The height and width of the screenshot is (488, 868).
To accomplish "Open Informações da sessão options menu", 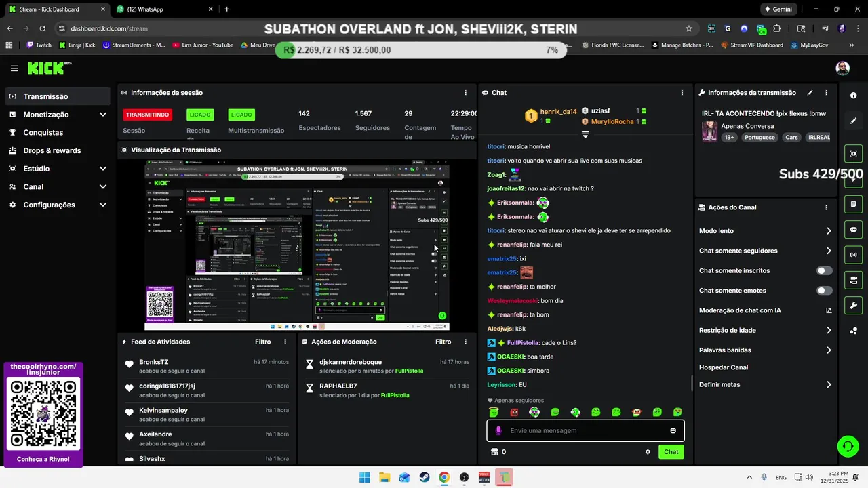I will point(465,93).
